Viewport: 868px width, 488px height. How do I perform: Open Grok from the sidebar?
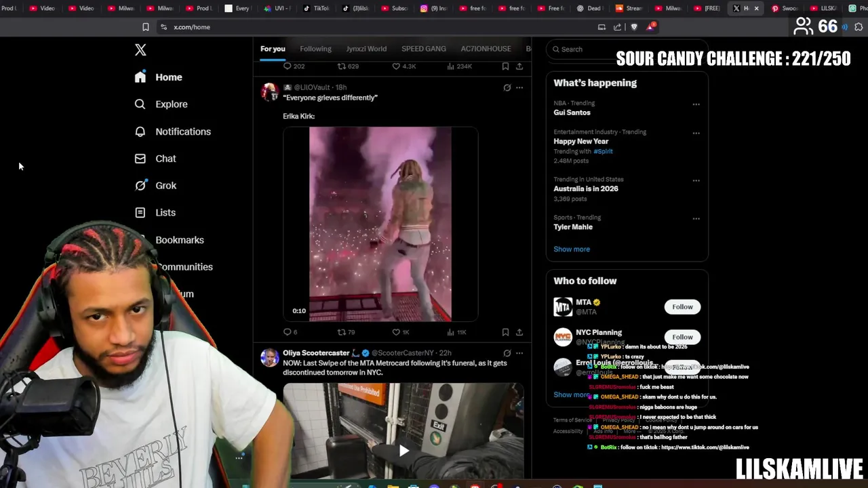click(x=155, y=186)
